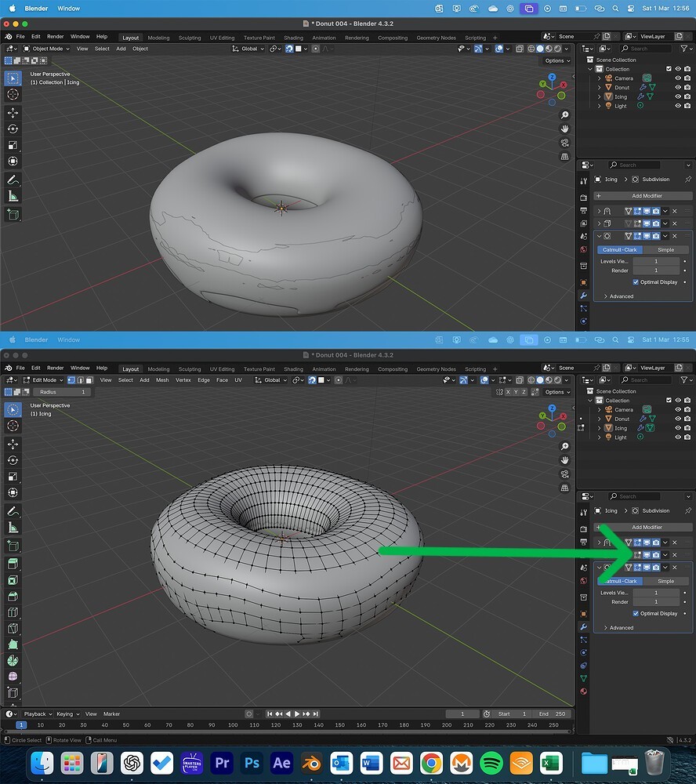This screenshot has height=784, width=696.
Task: Toggle snapping magnet in the Edit Mode header
Action: click(x=312, y=380)
